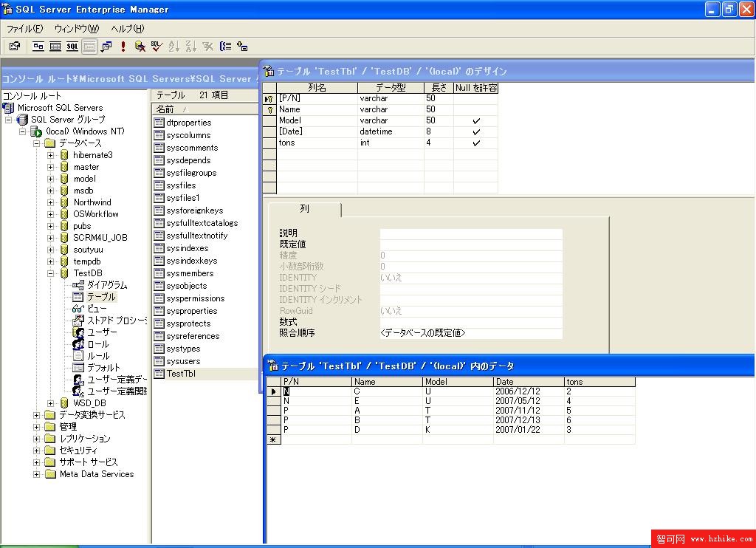Select ダイアグラム node under TestDB
The height and width of the screenshot is (548, 756).
107,285
